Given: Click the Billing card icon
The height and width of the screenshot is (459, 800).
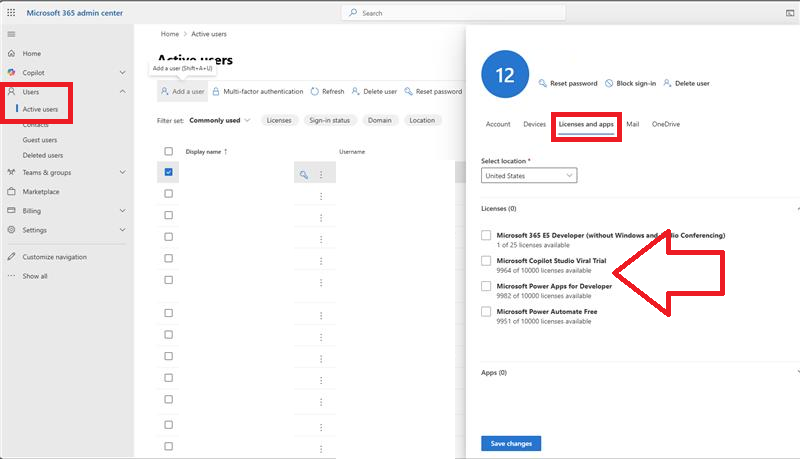Looking at the screenshot, I should click(11, 211).
